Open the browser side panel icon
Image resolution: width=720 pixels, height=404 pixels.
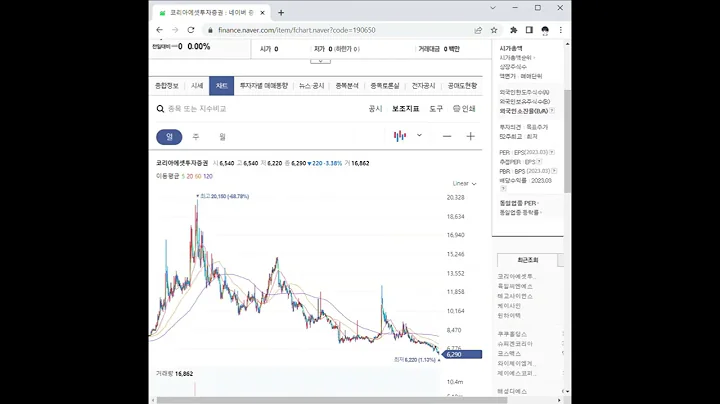pos(529,30)
